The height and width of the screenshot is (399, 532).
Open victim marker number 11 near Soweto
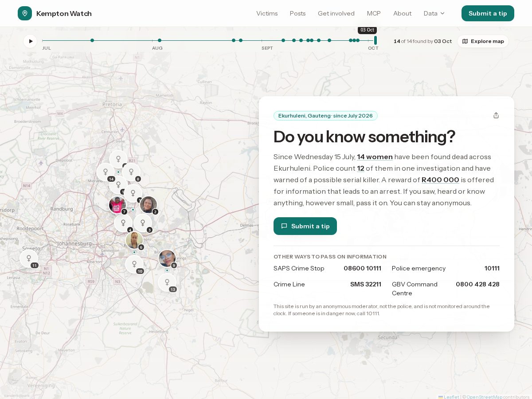[x=29, y=258]
